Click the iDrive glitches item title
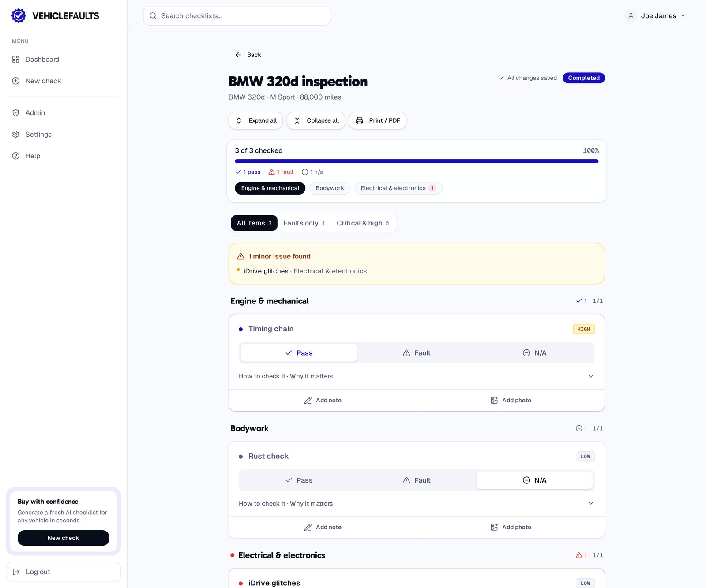The width and height of the screenshot is (706, 588). point(274,583)
